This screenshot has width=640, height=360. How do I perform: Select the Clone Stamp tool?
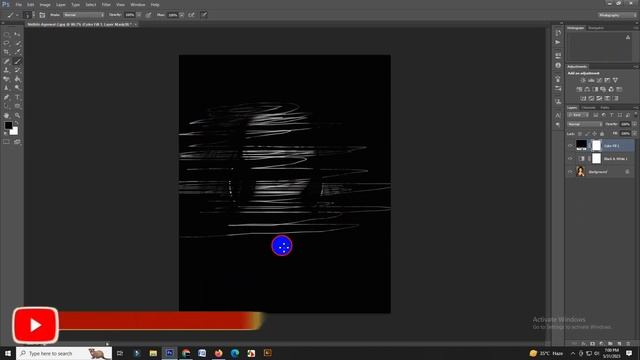7,70
